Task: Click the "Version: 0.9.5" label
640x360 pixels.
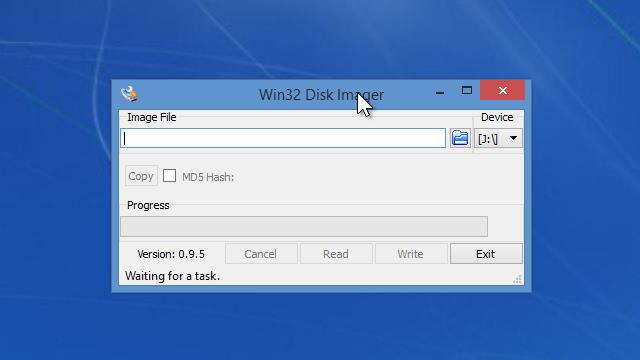Action: click(171, 254)
